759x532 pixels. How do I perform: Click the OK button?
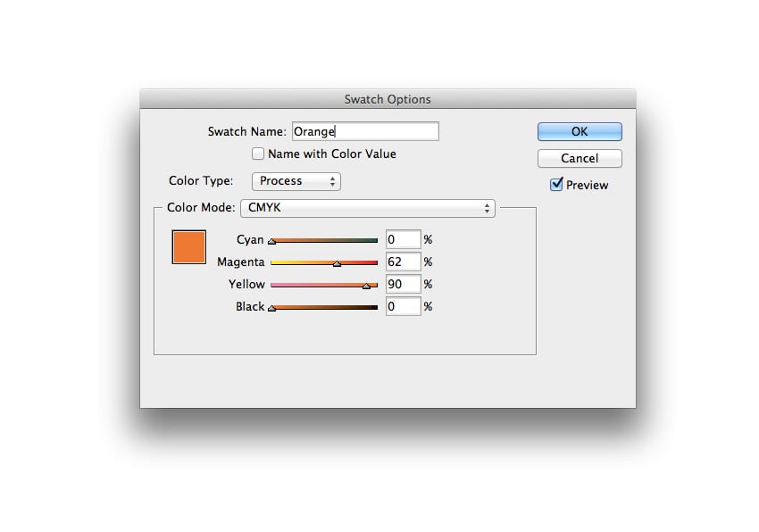click(580, 132)
